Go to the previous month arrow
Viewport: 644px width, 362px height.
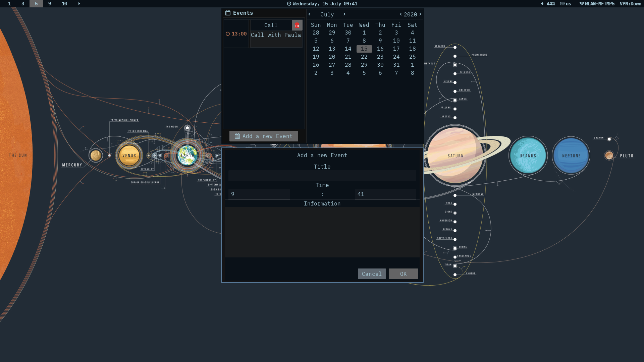pyautogui.click(x=309, y=14)
